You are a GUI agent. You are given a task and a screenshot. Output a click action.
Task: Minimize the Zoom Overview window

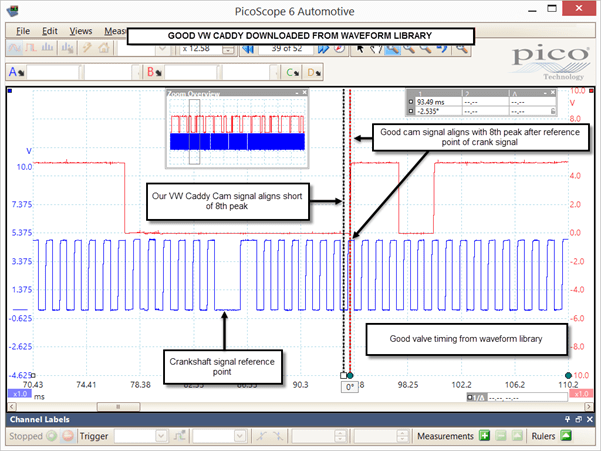click(x=297, y=93)
